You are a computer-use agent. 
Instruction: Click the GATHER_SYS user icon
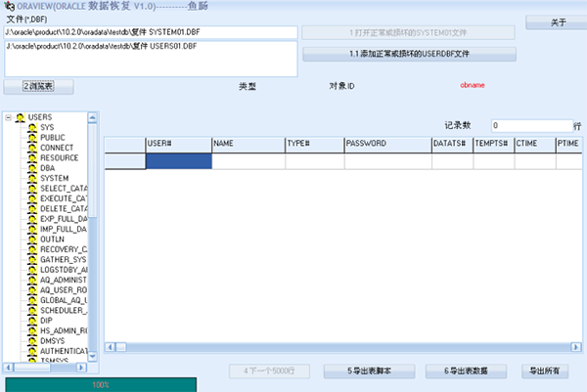point(32,260)
